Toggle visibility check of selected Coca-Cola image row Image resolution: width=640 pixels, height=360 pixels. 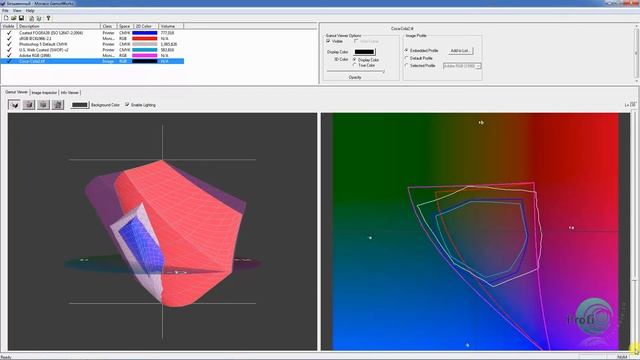point(9,61)
